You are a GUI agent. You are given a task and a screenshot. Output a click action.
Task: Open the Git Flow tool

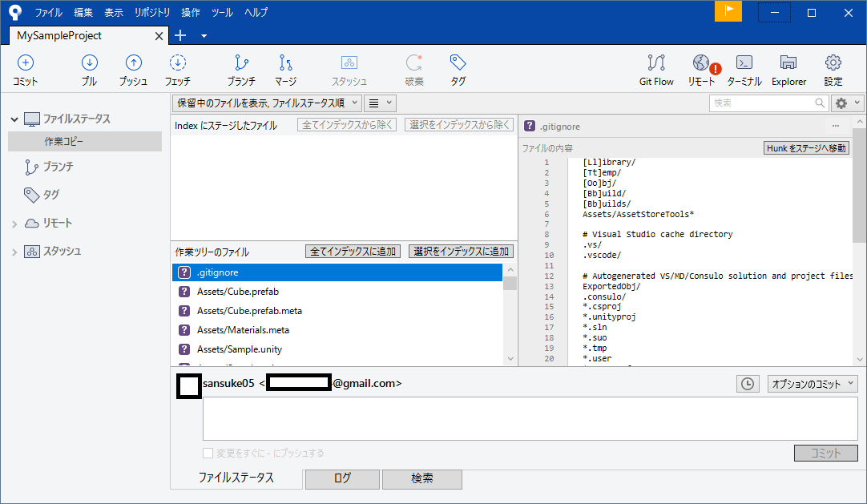click(656, 69)
